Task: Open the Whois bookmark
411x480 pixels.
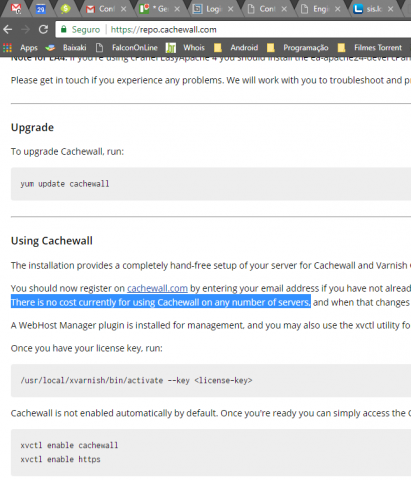Action: click(x=185, y=48)
